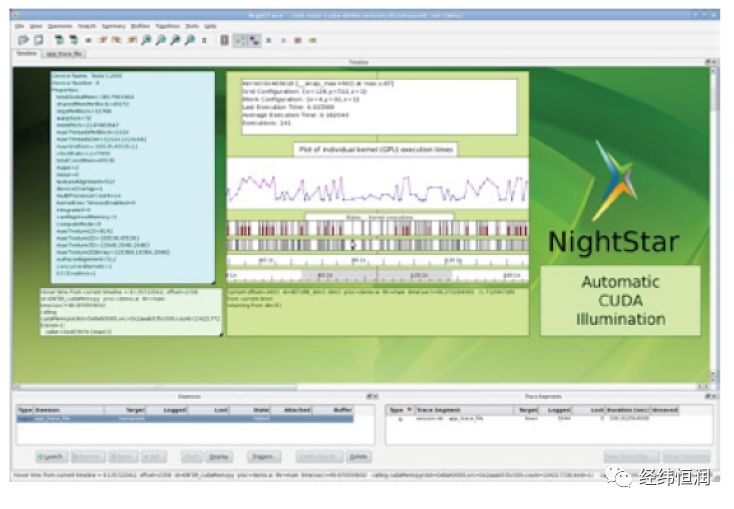Click the Daemon column header
734x509 pixels.
click(x=68, y=410)
